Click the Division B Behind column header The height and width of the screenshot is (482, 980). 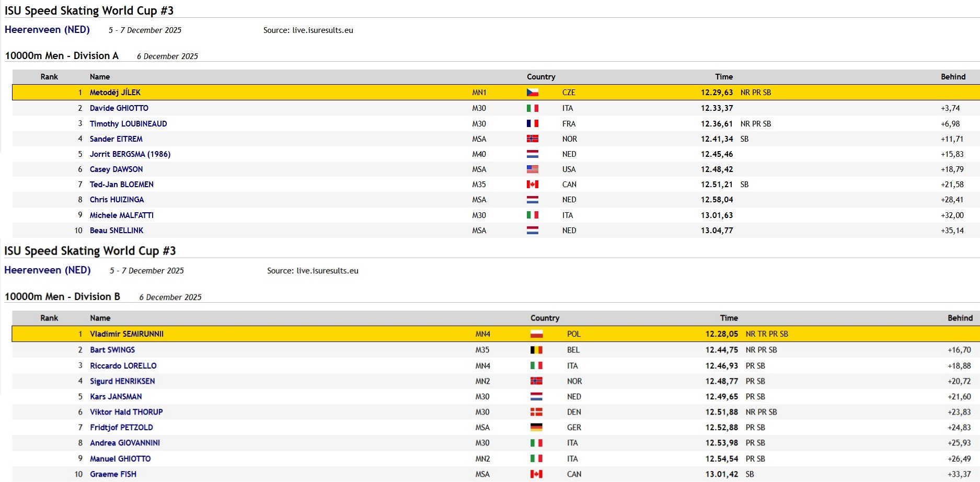coord(960,318)
